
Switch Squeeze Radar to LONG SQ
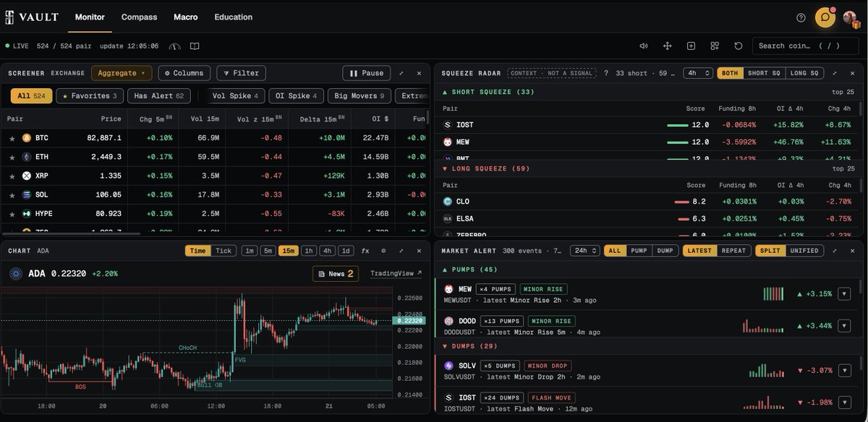(x=804, y=73)
